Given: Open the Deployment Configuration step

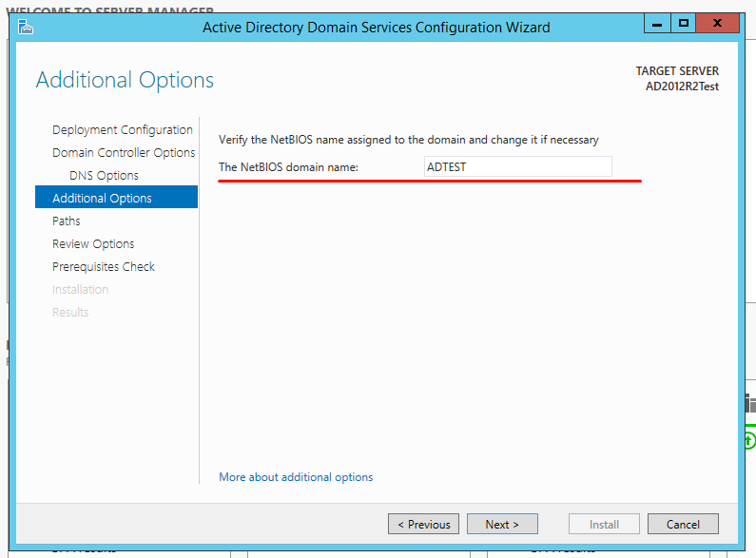Looking at the screenshot, I should coord(123,130).
